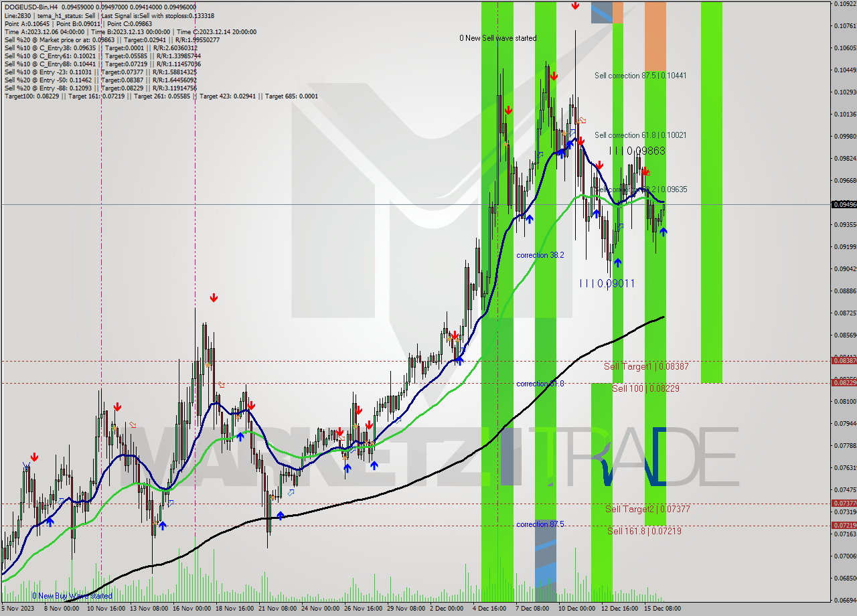Click the 0.10293 price axis label
Screen dimensions: 857x616
[x=845, y=92]
